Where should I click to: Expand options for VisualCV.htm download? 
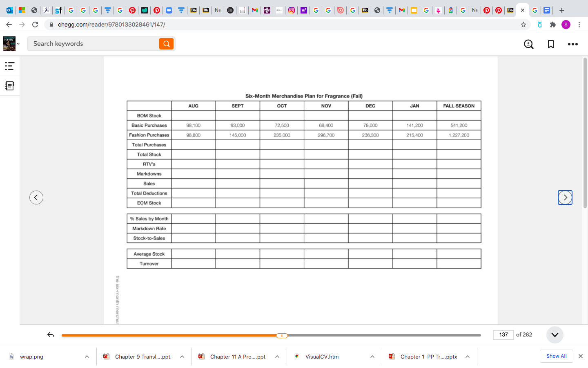click(372, 357)
